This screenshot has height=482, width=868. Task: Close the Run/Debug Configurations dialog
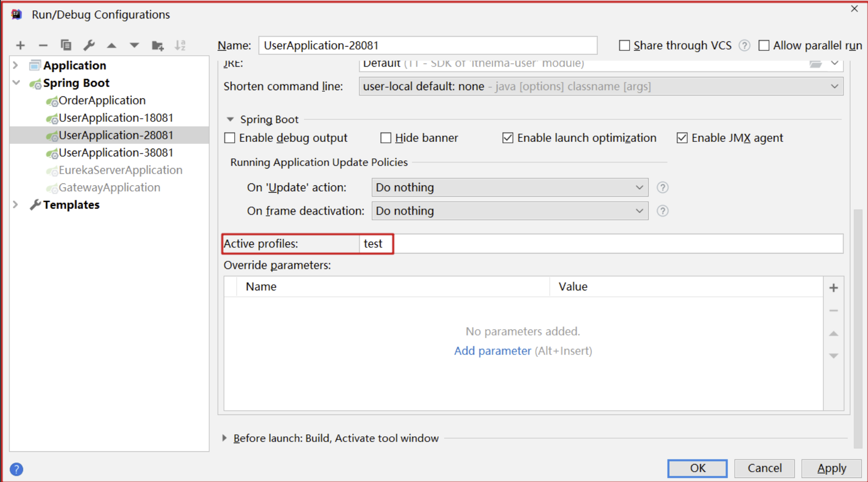854,9
